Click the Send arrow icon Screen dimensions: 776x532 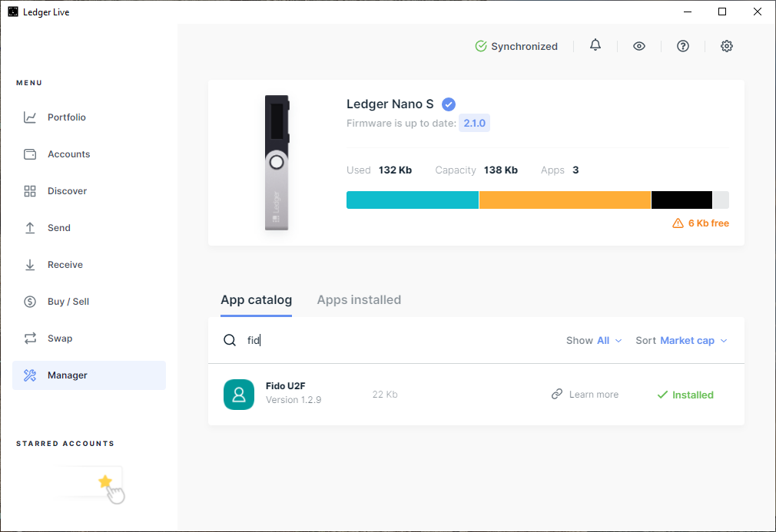30,228
